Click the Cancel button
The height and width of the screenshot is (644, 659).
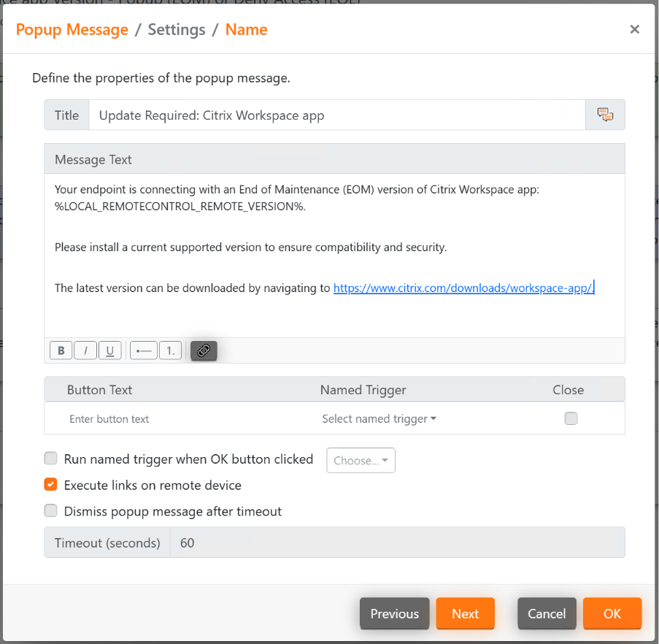tap(547, 613)
